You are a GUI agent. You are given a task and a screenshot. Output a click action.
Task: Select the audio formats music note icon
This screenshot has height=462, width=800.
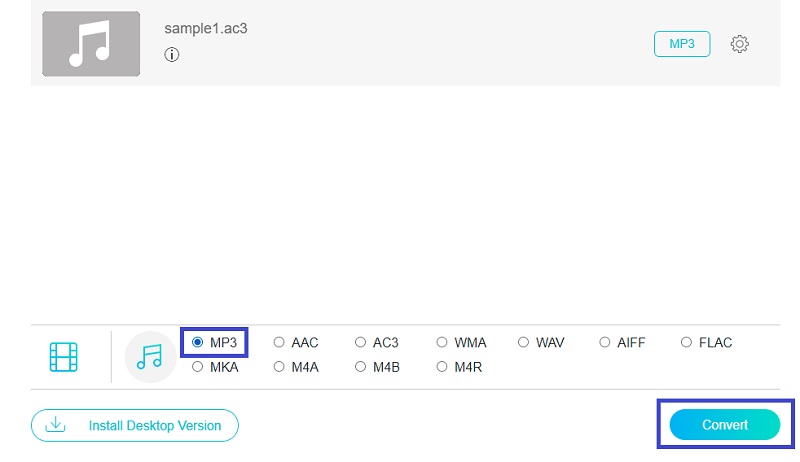pyautogui.click(x=150, y=357)
